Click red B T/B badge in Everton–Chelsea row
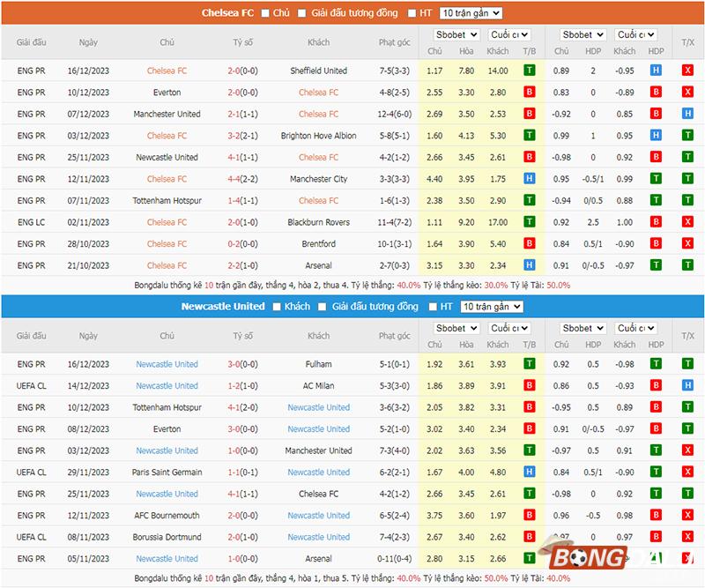The width and height of the screenshot is (705, 588). pyautogui.click(x=529, y=93)
